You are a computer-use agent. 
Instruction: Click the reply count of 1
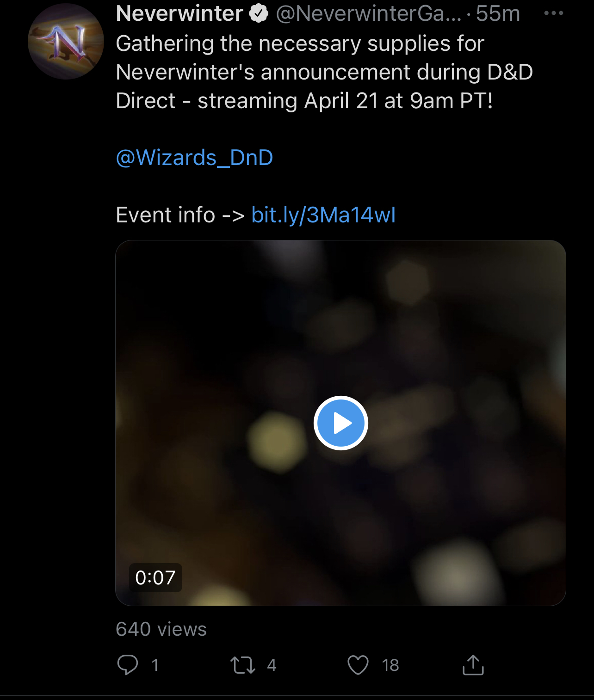point(155,665)
